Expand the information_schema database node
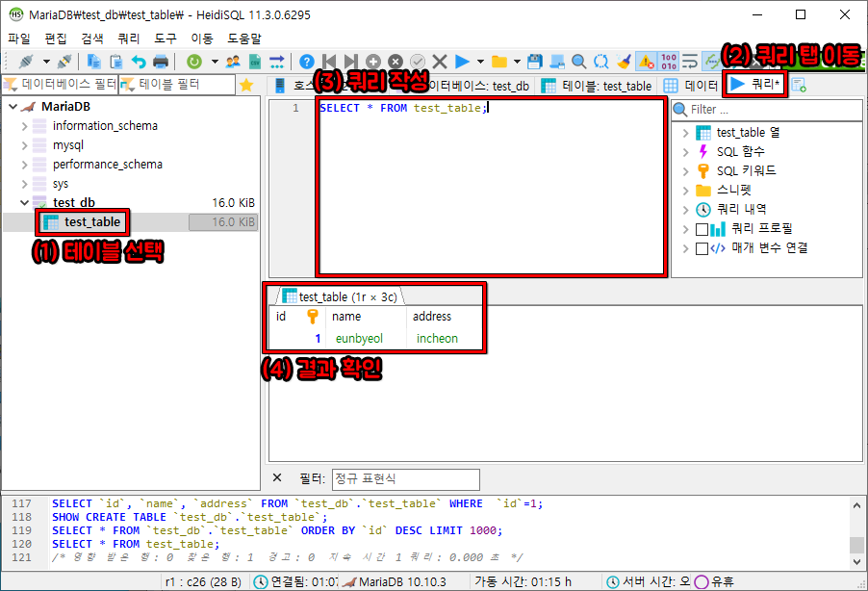Screen dimensions: 868x591 click(x=24, y=126)
